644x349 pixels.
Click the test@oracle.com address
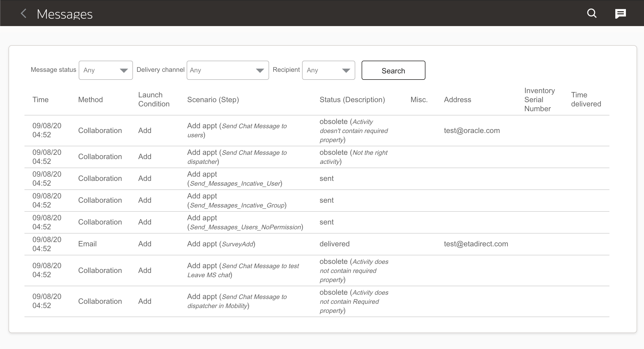point(472,130)
